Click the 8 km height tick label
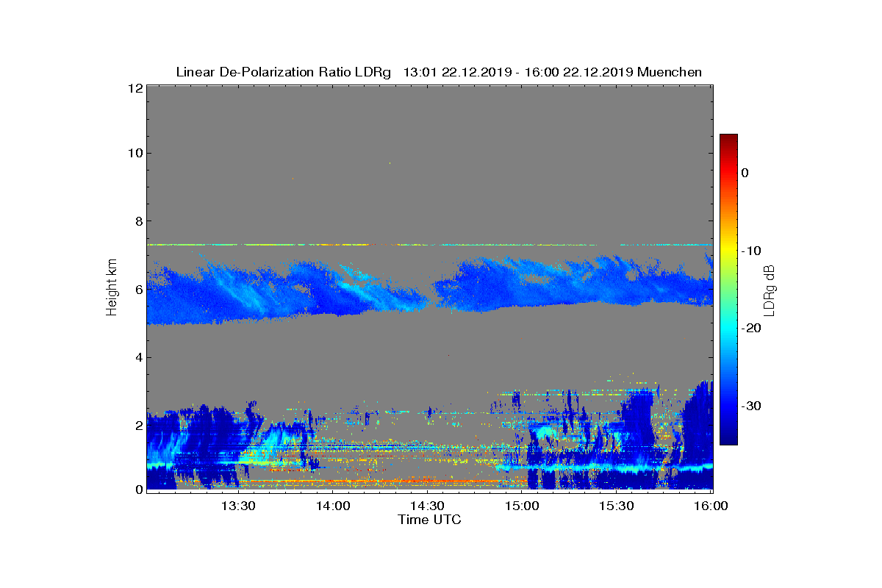The image size is (882, 588). (138, 221)
